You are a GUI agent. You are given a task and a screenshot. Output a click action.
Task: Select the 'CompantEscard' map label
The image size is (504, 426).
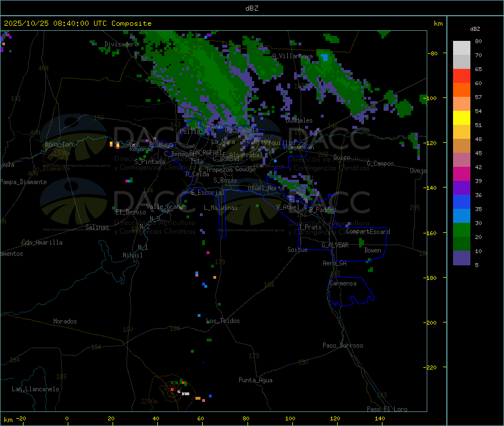tap(368, 232)
